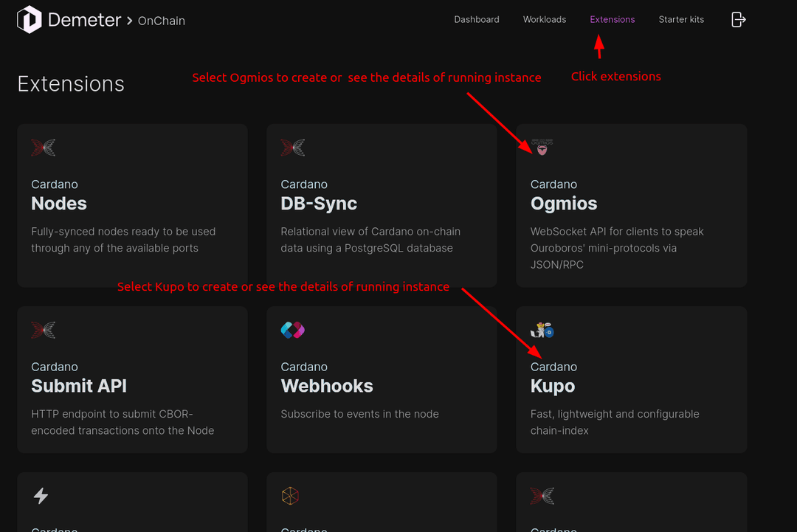Screen dimensions: 797x532
Task: Click the Extensions page heading
Action: [x=71, y=84]
